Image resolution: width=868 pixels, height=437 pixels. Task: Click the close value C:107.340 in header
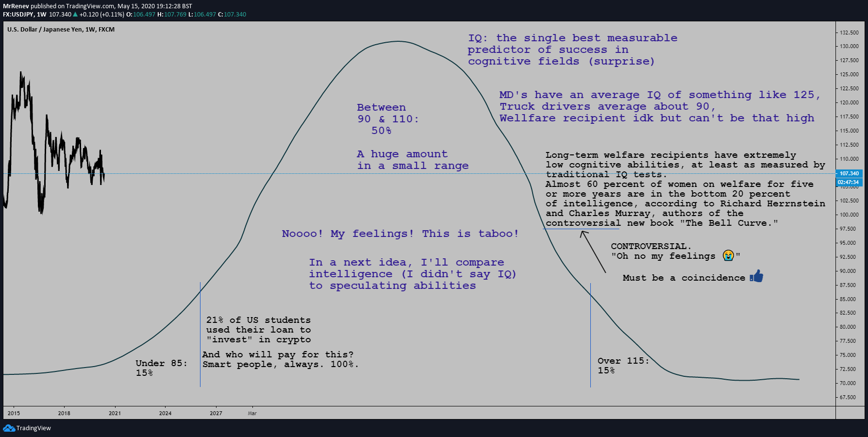click(x=232, y=15)
